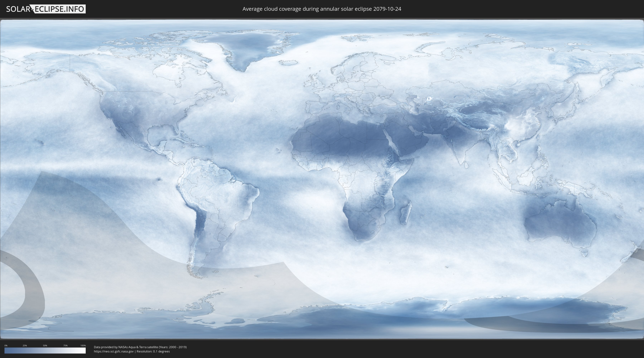This screenshot has width=644, height=358.
Task: Click the neo.sci.gsfc.nasa.gov URL text
Action: click(114, 352)
